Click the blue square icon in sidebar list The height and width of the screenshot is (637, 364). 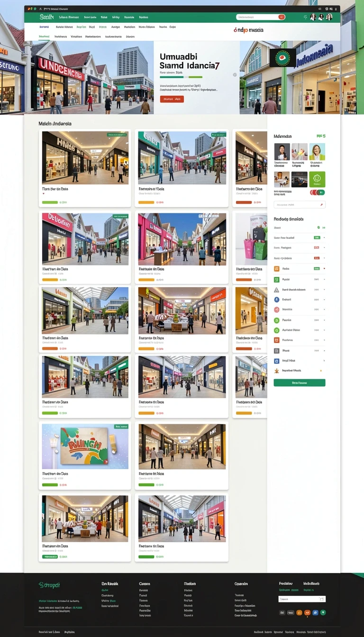coord(277,361)
